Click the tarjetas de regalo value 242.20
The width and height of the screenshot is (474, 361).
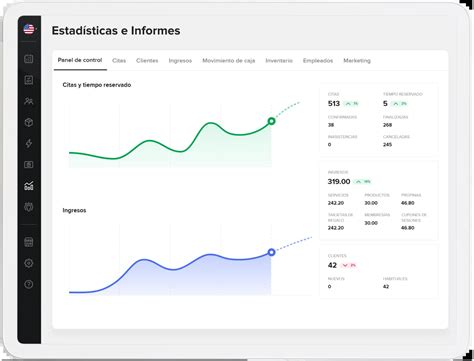click(336, 228)
